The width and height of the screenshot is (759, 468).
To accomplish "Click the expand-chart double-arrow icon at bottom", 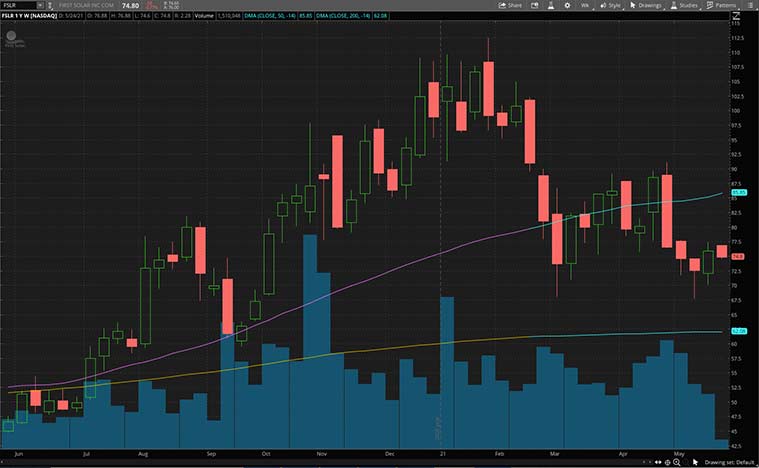I will pyautogui.click(x=657, y=463).
